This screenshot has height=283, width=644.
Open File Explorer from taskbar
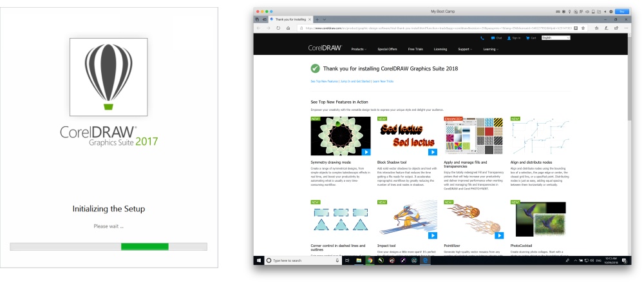coord(359,260)
